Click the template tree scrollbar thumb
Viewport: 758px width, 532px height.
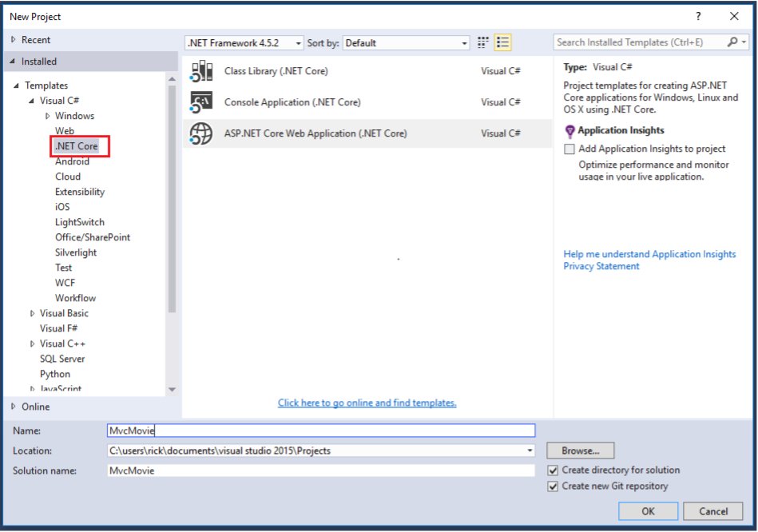[x=172, y=199]
